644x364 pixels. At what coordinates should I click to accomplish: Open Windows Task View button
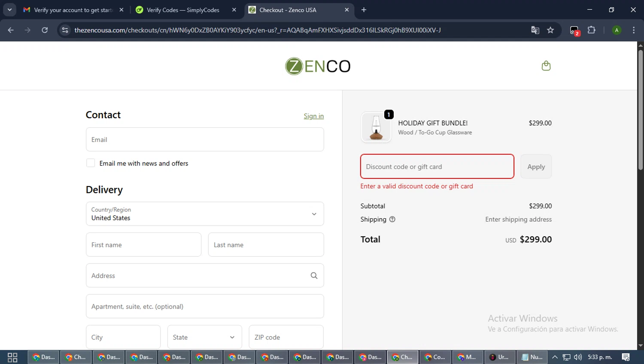[12, 357]
